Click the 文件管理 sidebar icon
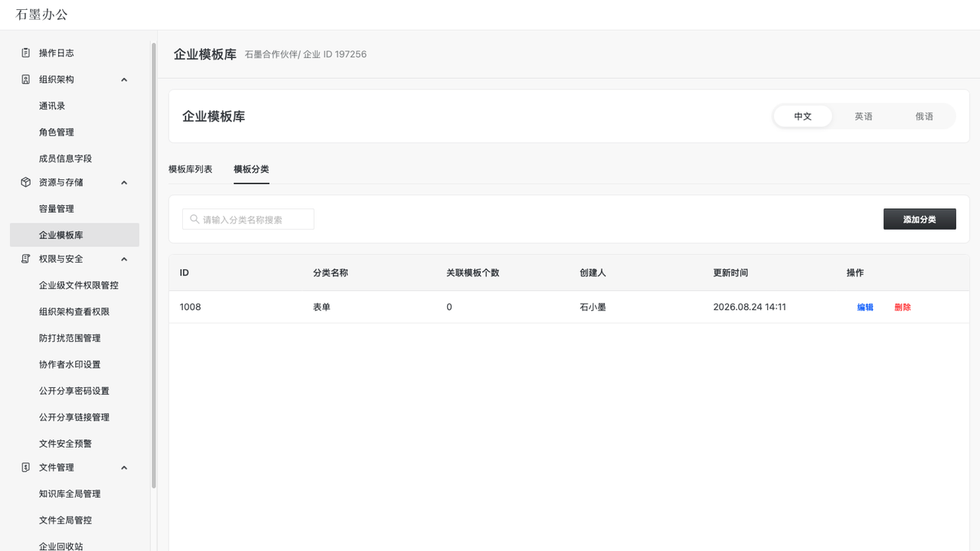The image size is (980, 551). (26, 468)
